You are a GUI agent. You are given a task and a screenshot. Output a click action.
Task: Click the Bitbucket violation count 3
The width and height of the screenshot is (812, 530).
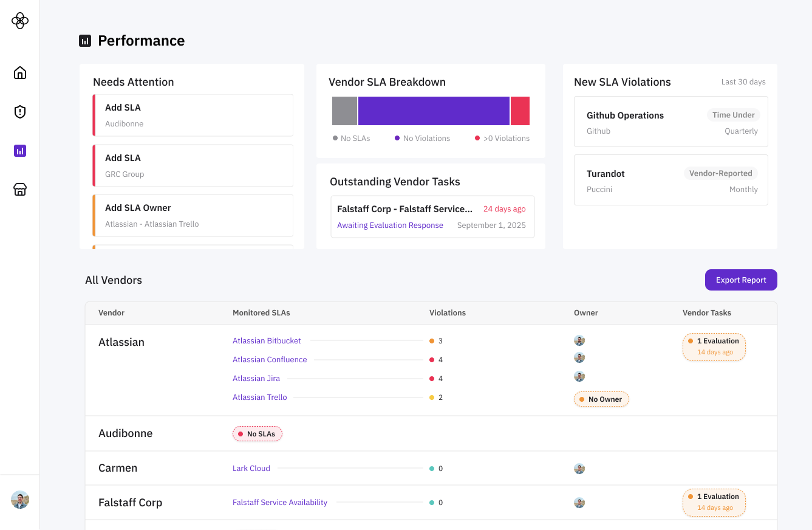(440, 341)
